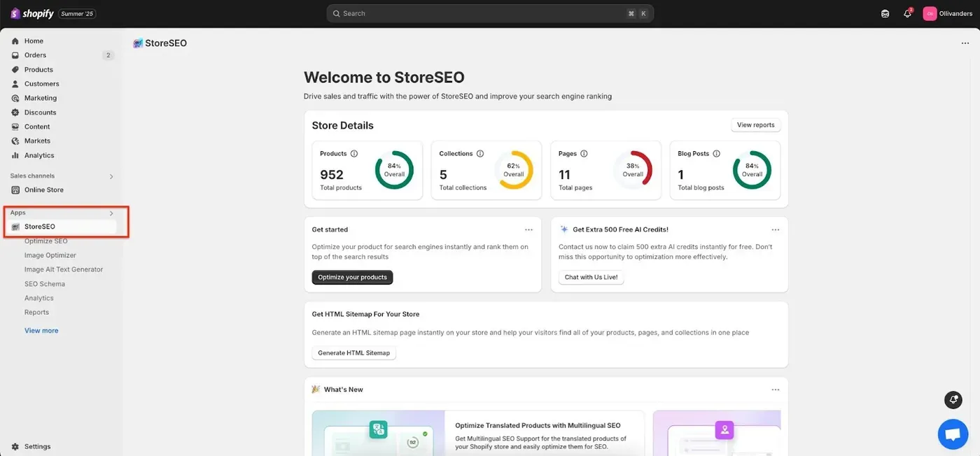
Task: Open the notifications bell icon
Action: (907, 13)
